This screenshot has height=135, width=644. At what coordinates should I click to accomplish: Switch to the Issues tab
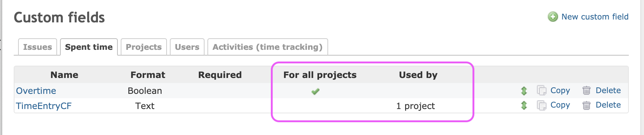click(x=38, y=47)
